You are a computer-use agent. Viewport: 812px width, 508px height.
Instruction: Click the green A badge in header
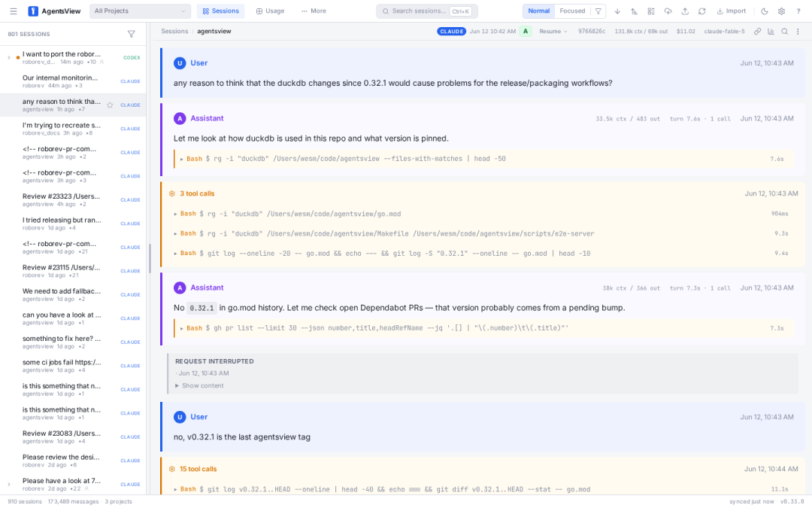tap(526, 32)
